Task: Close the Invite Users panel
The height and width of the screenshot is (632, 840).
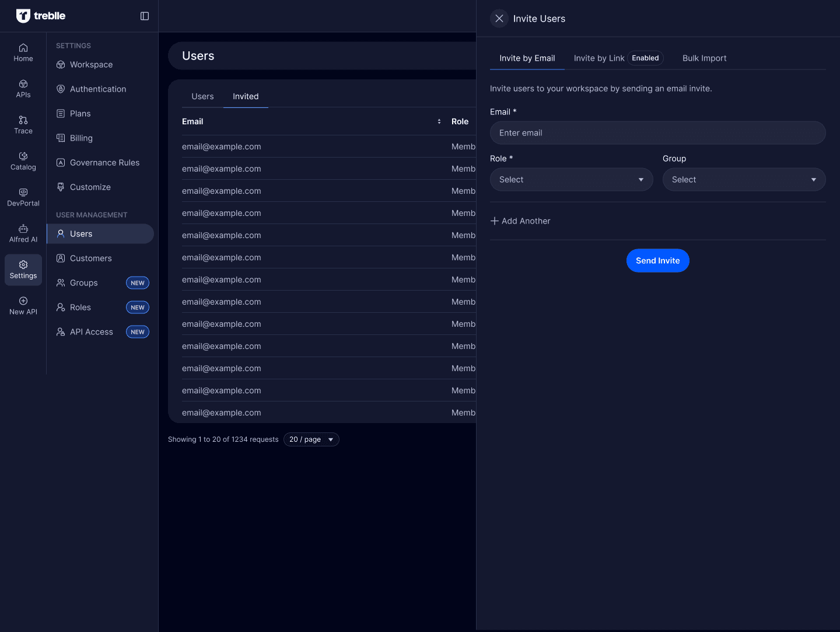Action: pyautogui.click(x=499, y=19)
